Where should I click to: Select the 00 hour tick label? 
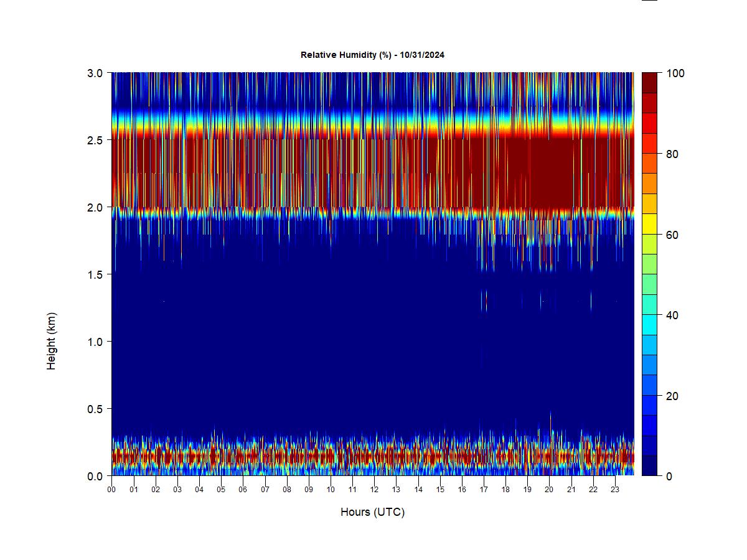[111, 490]
